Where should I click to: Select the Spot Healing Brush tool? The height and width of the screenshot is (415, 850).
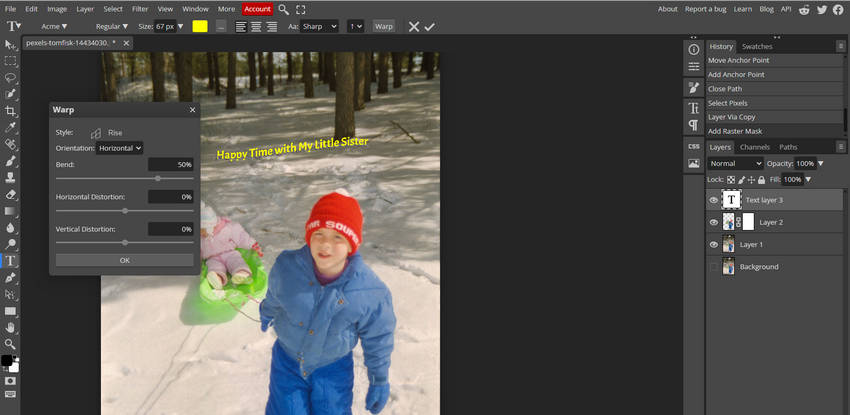(x=10, y=144)
